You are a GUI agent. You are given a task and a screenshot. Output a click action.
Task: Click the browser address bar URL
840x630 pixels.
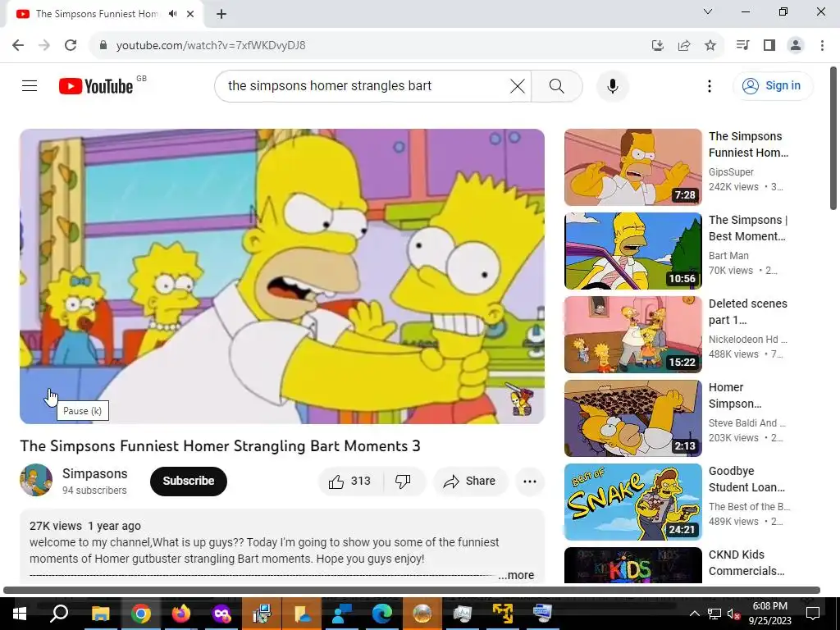(211, 46)
